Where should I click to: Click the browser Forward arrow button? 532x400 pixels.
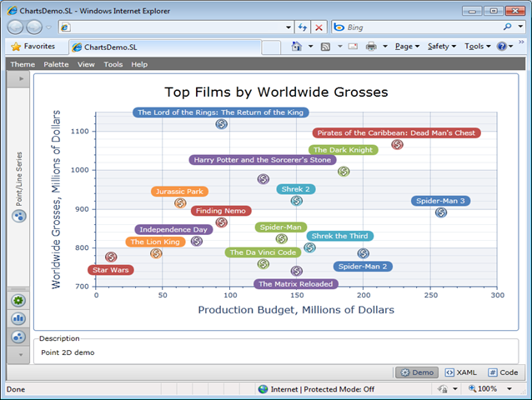click(x=34, y=27)
